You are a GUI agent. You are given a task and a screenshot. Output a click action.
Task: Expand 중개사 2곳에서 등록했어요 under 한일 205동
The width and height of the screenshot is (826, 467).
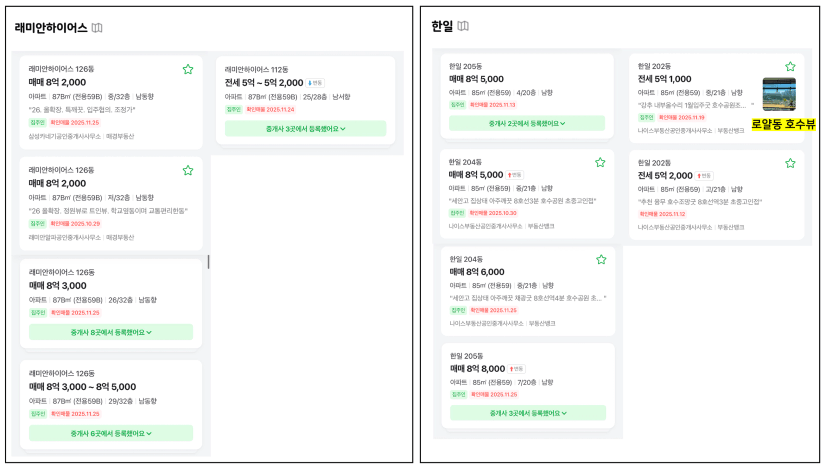tap(527, 123)
